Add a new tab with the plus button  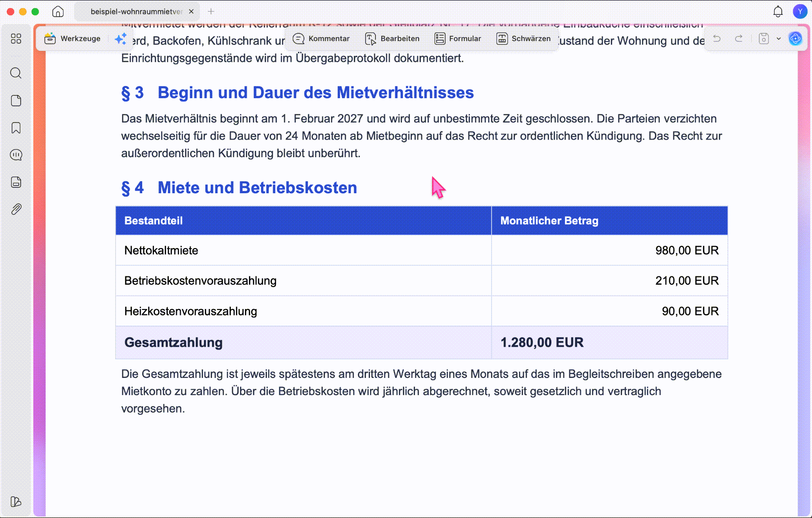pos(211,12)
